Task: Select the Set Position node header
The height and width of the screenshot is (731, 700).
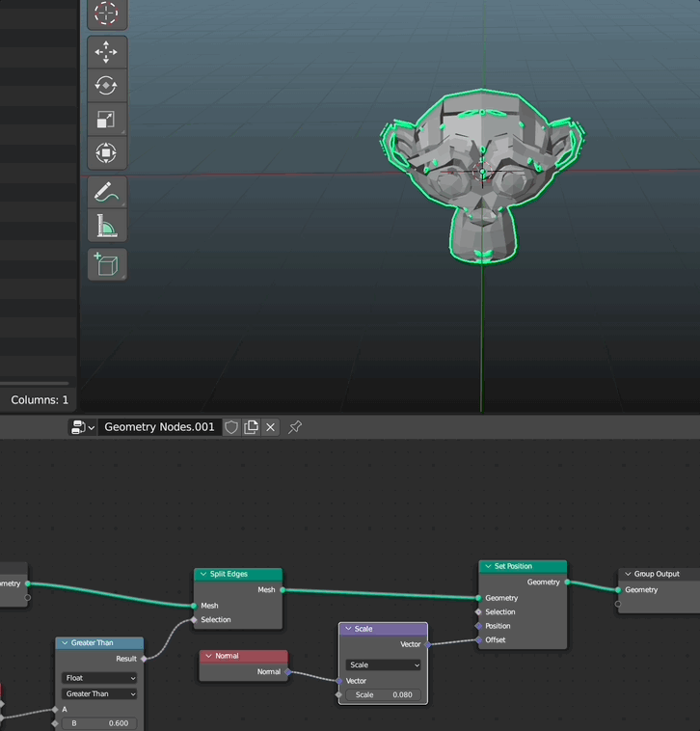Action: (523, 566)
